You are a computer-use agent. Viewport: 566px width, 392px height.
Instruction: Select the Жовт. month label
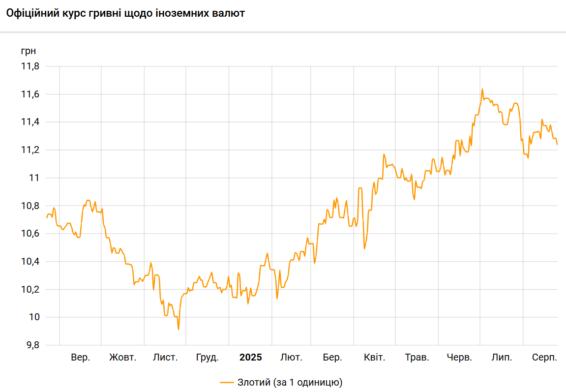[122, 358]
